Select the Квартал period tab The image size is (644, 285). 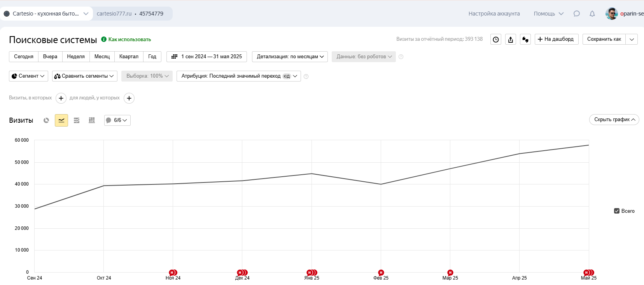coord(129,57)
